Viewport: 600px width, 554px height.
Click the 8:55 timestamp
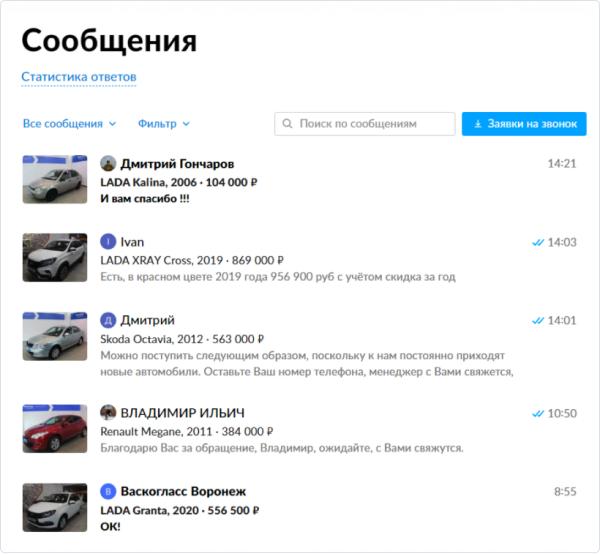pyautogui.click(x=565, y=492)
